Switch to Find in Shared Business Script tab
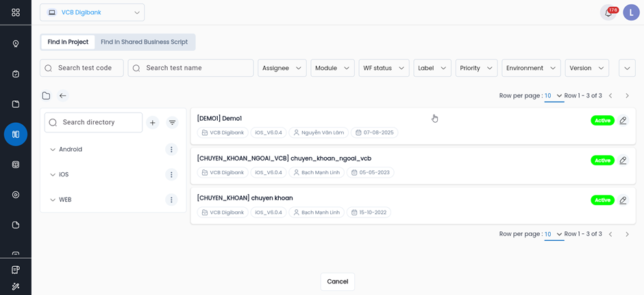This screenshot has height=295, width=644. (x=144, y=42)
